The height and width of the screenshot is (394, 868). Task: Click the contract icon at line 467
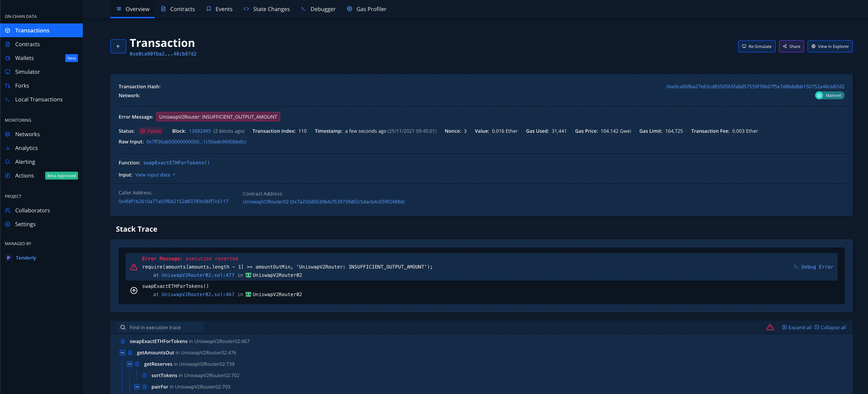tap(248, 294)
